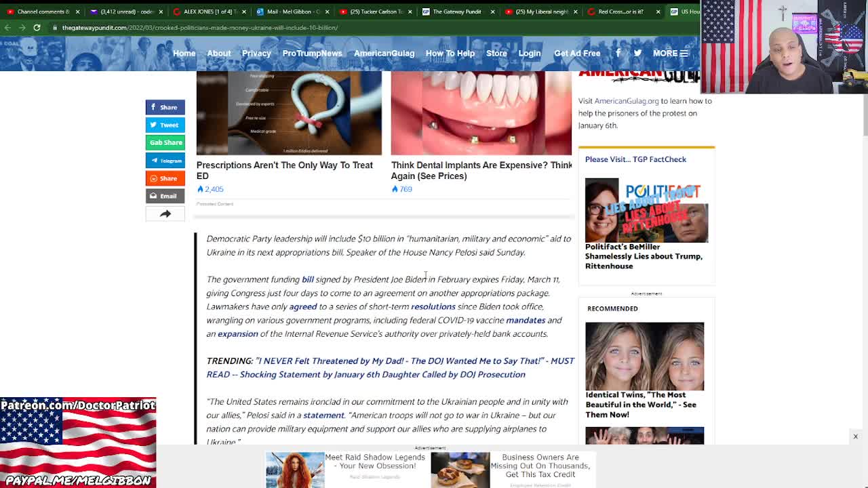Screen dimensions: 868x488
Task: Send the article via the Email button
Action: (x=165, y=196)
